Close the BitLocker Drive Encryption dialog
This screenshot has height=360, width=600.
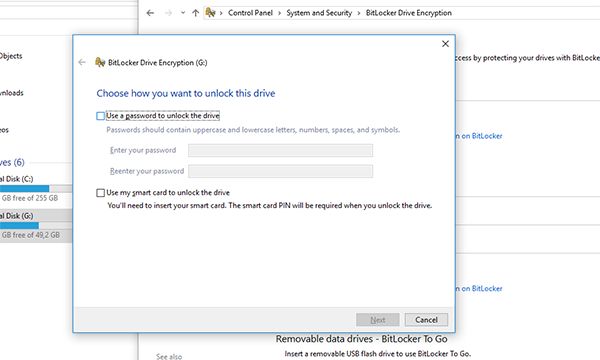(x=445, y=44)
